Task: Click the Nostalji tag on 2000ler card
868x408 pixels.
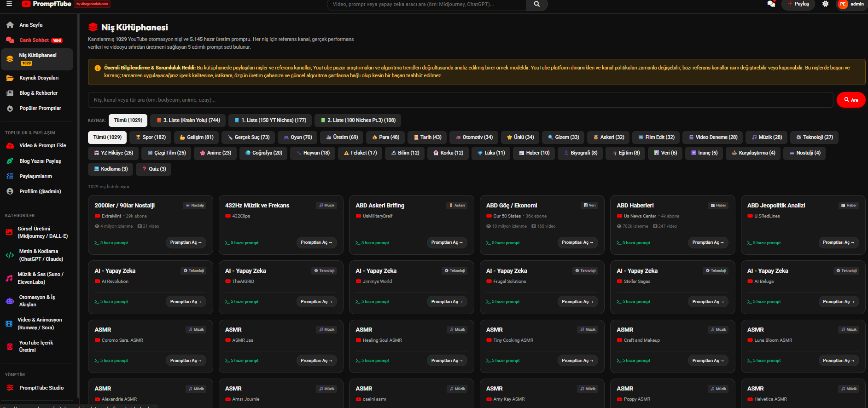Action: point(195,205)
